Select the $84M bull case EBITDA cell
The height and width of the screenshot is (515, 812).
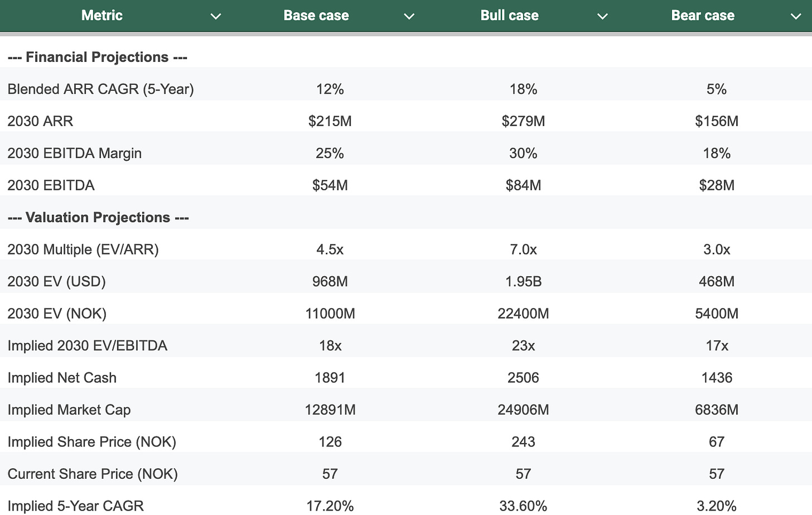pyautogui.click(x=523, y=185)
